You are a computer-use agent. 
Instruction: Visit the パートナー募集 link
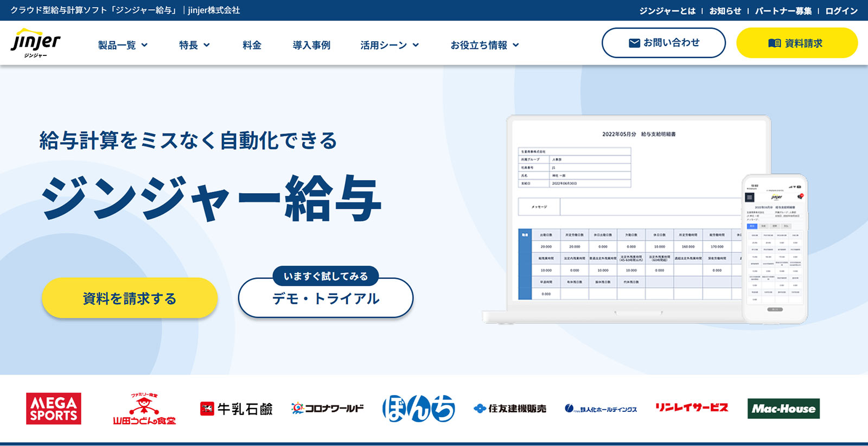point(783,11)
